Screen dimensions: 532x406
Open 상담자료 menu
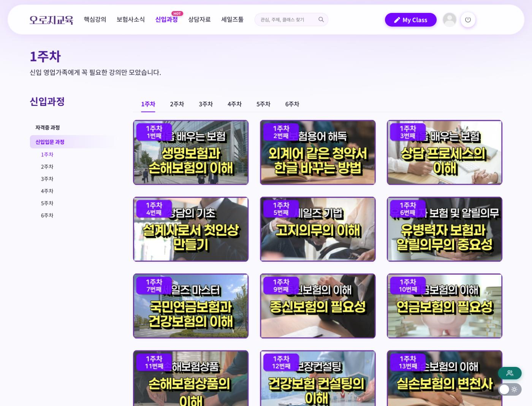coord(199,19)
